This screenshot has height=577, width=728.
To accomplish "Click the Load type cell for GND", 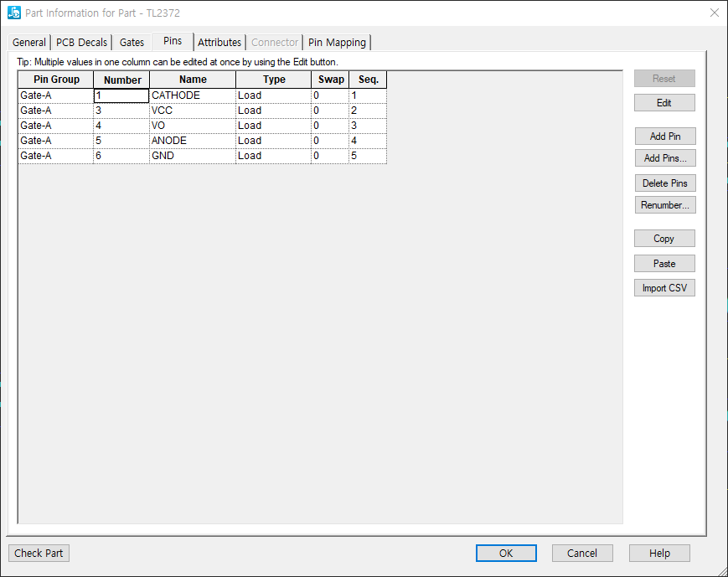I will [x=274, y=156].
